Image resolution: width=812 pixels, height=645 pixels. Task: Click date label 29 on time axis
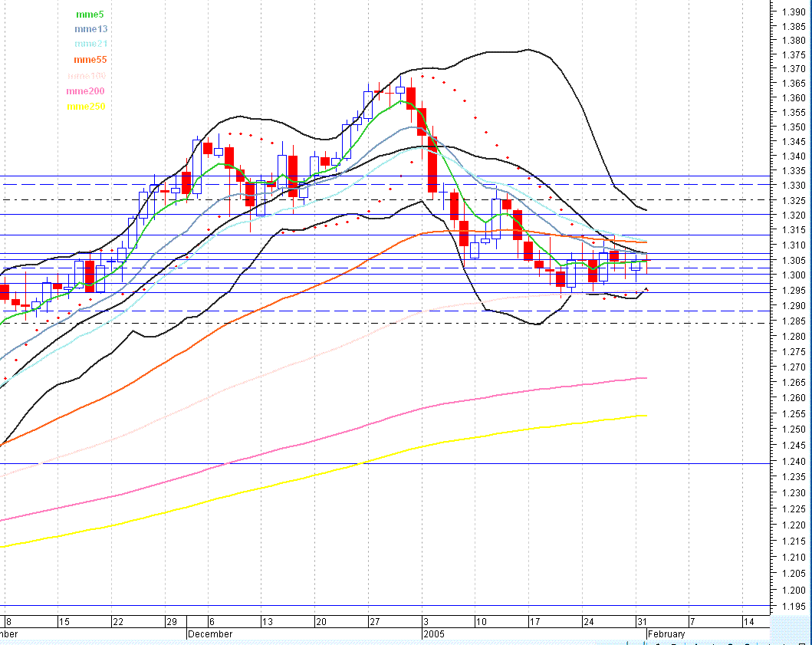click(172, 622)
